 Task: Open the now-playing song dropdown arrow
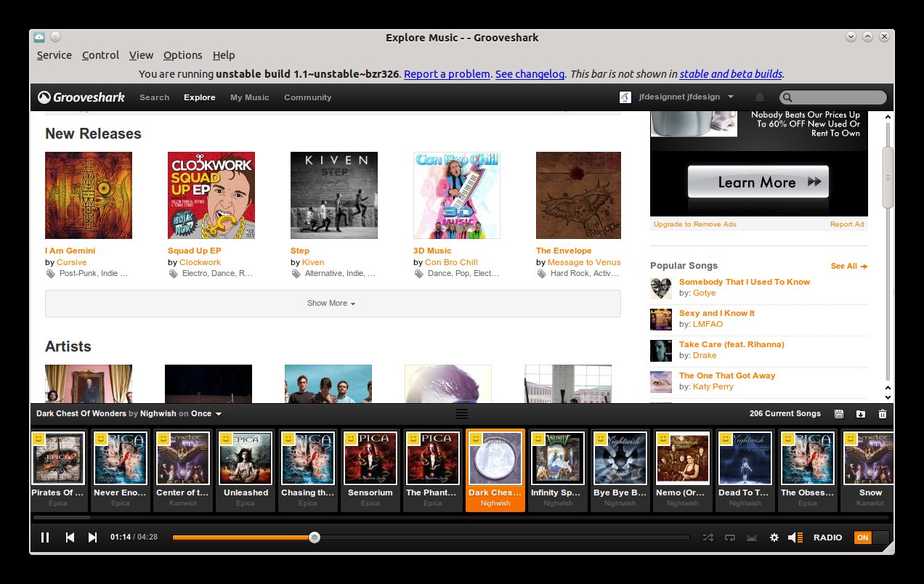click(219, 414)
